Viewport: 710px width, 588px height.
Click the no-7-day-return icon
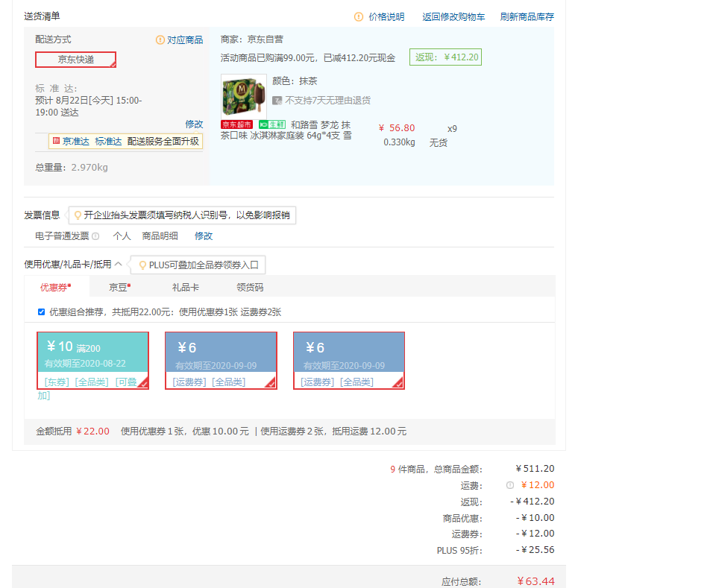277,101
